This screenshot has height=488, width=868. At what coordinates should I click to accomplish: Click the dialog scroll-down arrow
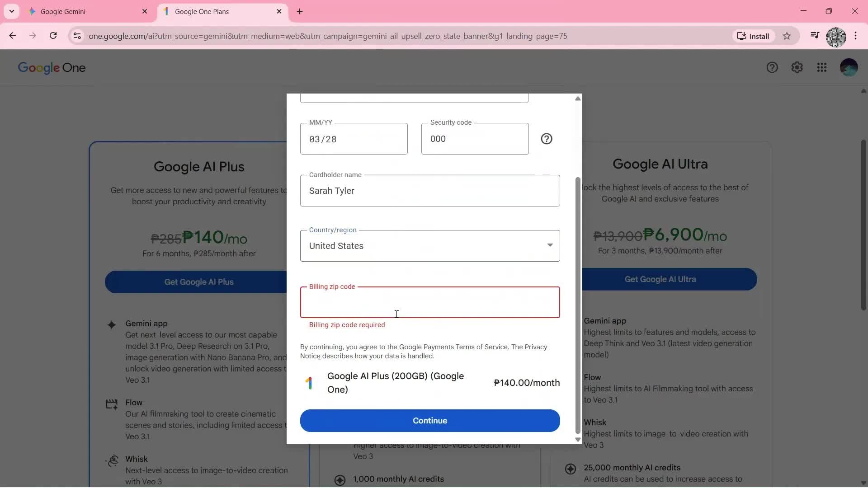pos(577,439)
